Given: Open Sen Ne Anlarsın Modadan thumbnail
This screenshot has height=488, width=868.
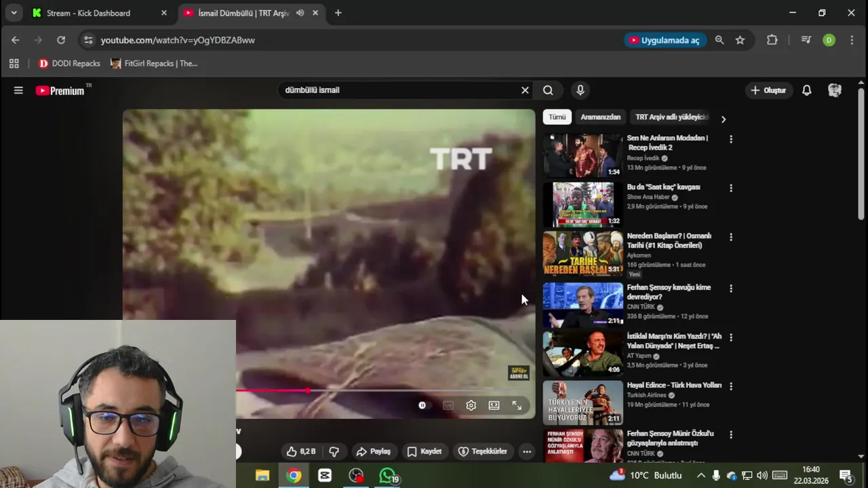Looking at the screenshot, I should click(x=583, y=155).
